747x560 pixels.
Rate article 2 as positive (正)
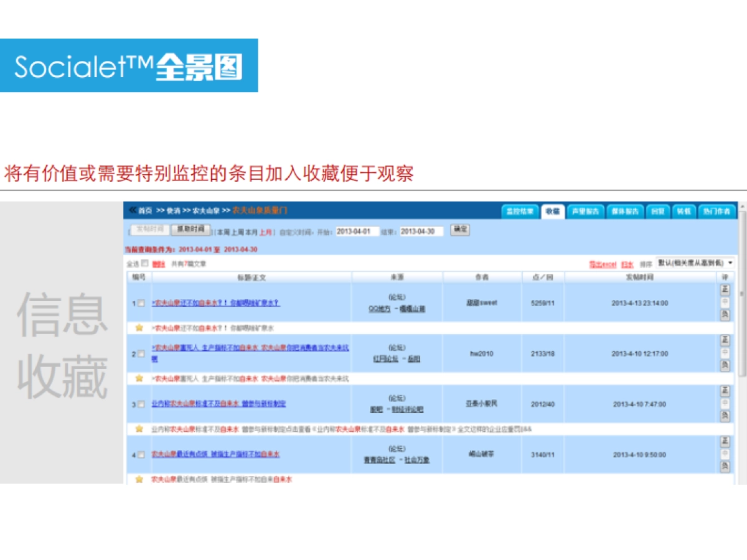(725, 340)
